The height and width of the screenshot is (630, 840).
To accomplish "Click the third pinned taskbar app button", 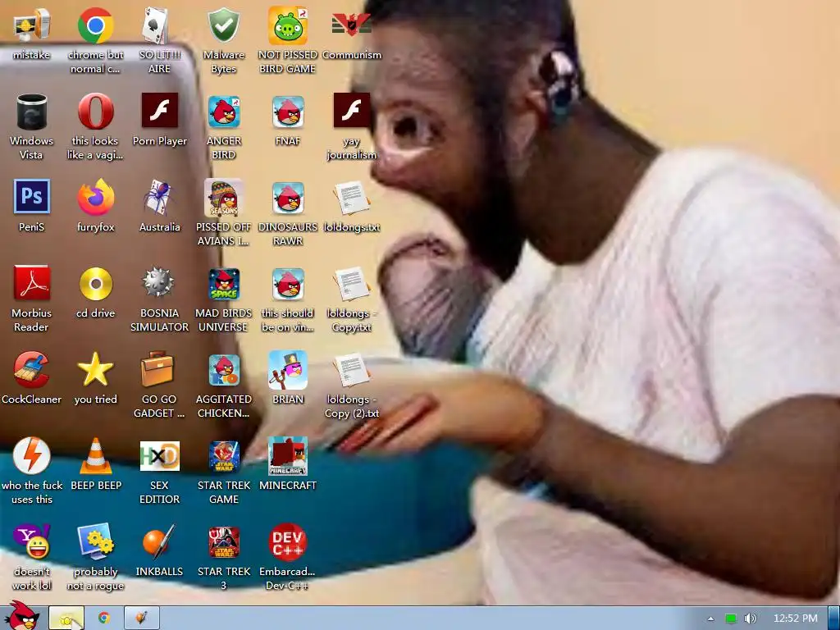I will pos(141,619).
